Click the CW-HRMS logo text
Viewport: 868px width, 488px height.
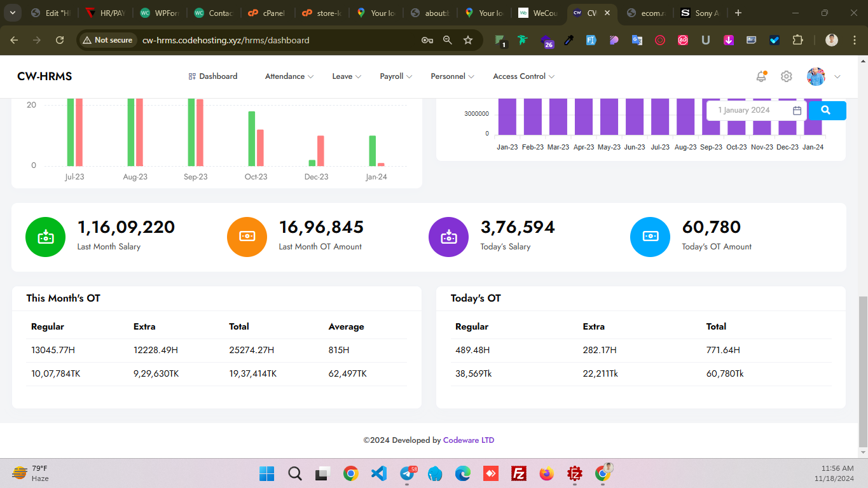[45, 76]
